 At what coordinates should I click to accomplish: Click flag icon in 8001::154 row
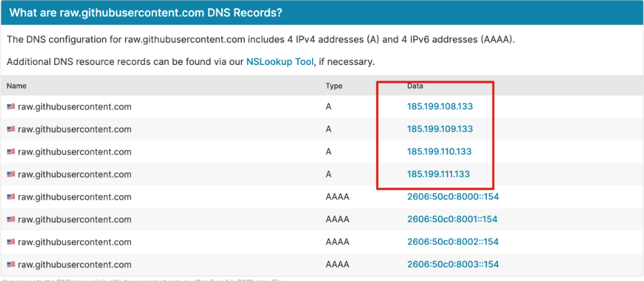click(11, 219)
